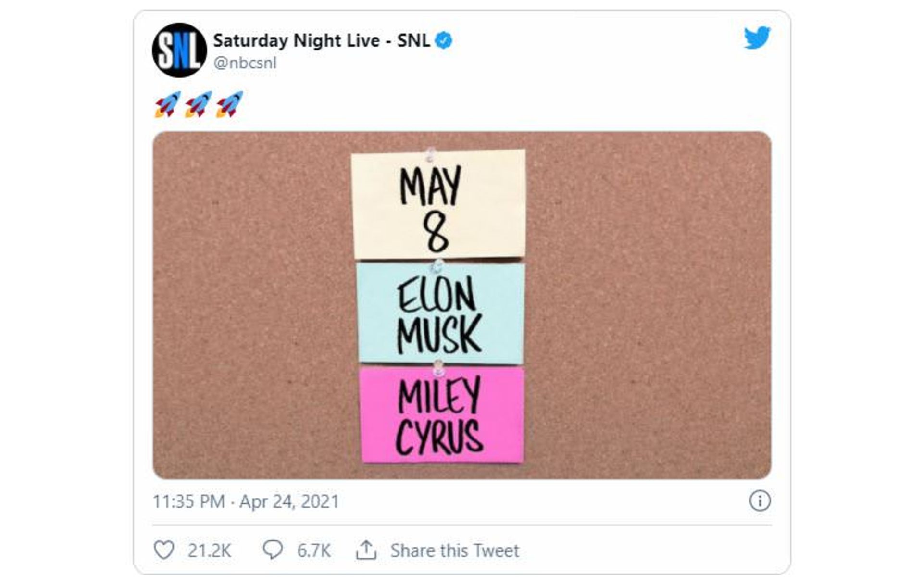Click the second rocket emoji
This screenshot has width=923, height=588.
(197, 103)
